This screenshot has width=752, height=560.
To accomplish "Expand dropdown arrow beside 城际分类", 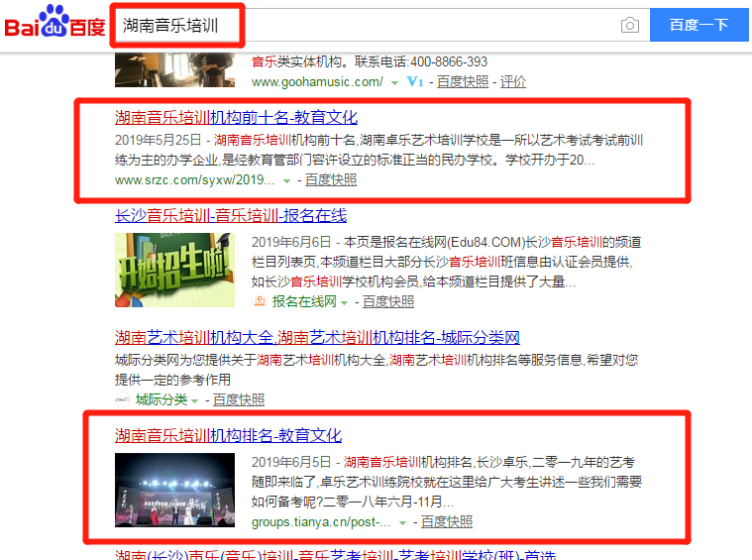I will tap(195, 400).
